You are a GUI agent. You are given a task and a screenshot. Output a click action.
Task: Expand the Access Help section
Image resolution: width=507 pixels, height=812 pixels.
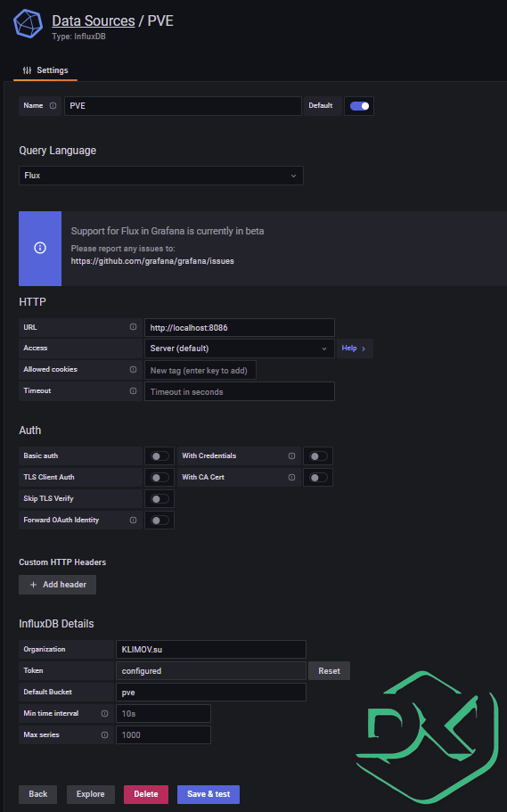355,348
